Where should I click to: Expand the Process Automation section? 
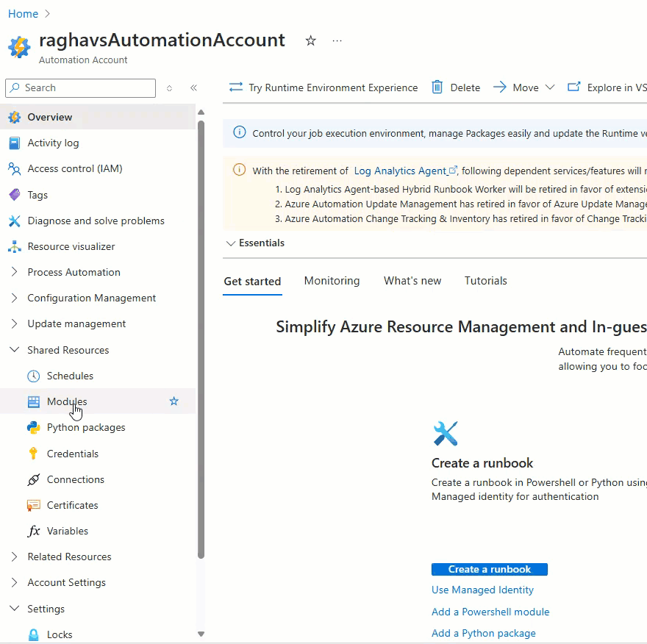tap(15, 272)
